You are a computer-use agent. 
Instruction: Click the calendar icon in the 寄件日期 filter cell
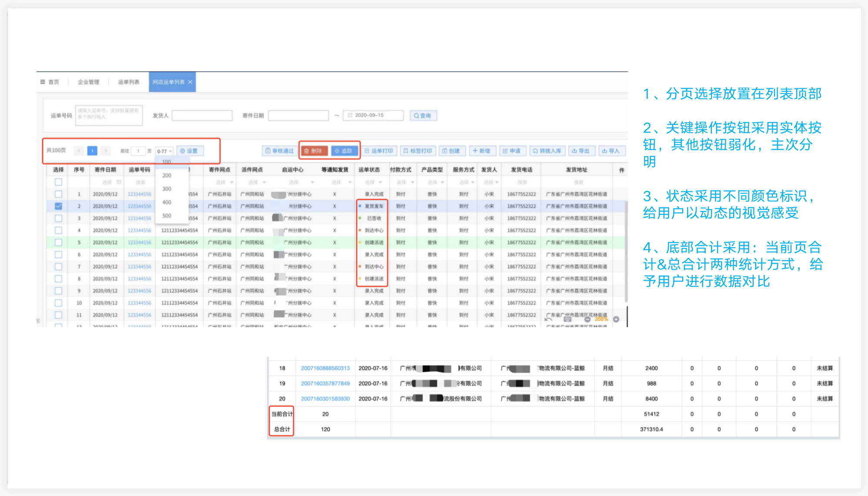[119, 182]
